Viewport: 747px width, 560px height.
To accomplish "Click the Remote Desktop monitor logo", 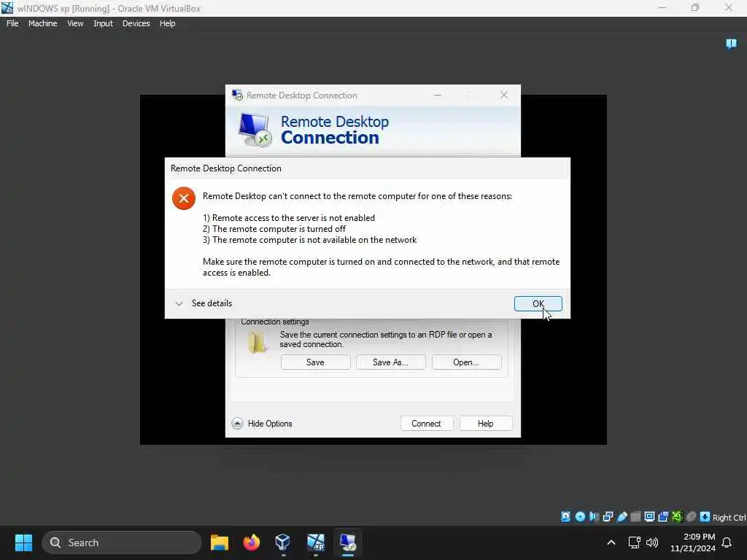I will click(255, 130).
